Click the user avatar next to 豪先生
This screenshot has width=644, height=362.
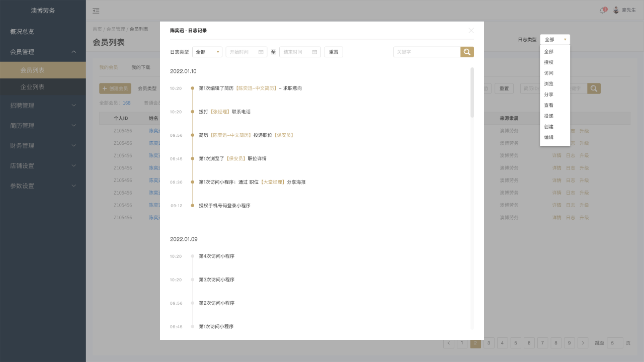[x=615, y=11]
